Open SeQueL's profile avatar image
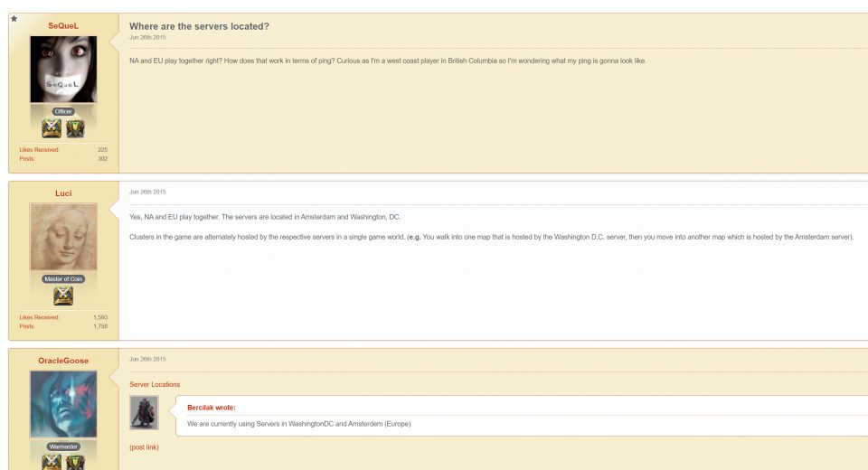This screenshot has width=868, height=470. [63, 70]
